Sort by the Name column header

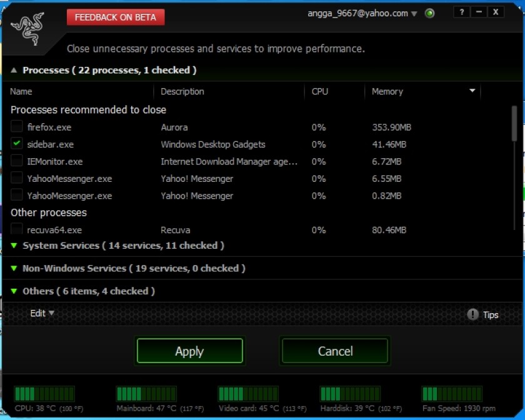click(21, 91)
